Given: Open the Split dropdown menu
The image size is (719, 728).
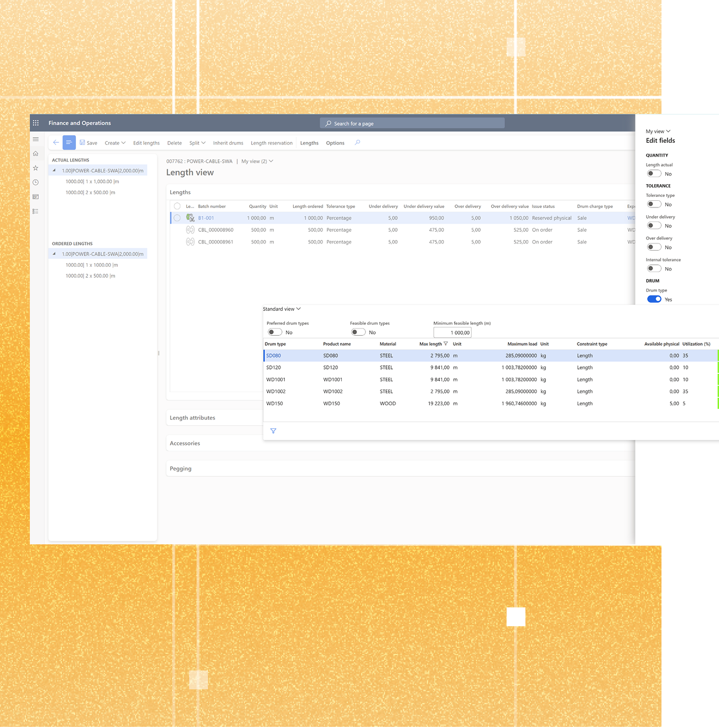Looking at the screenshot, I should click(x=197, y=143).
